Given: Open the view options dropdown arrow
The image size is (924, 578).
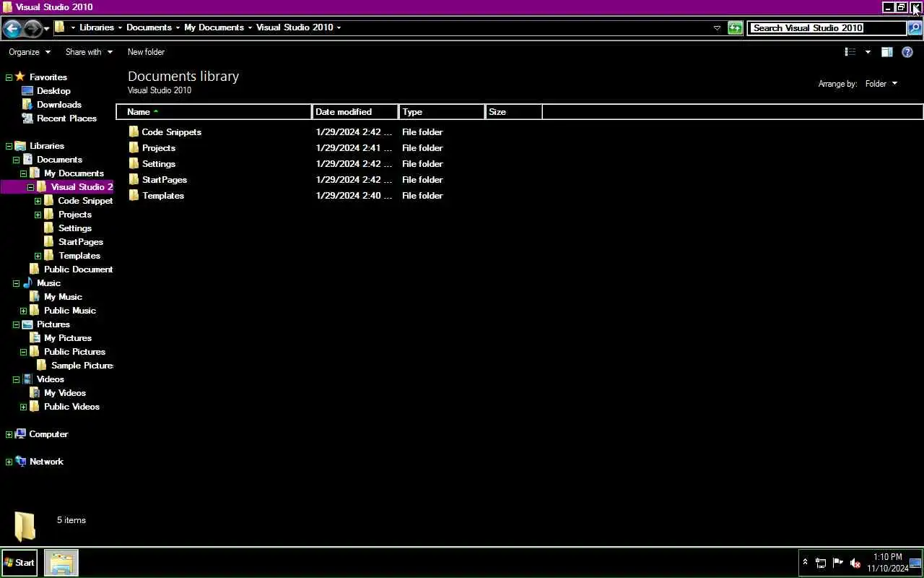Looking at the screenshot, I should tap(868, 52).
